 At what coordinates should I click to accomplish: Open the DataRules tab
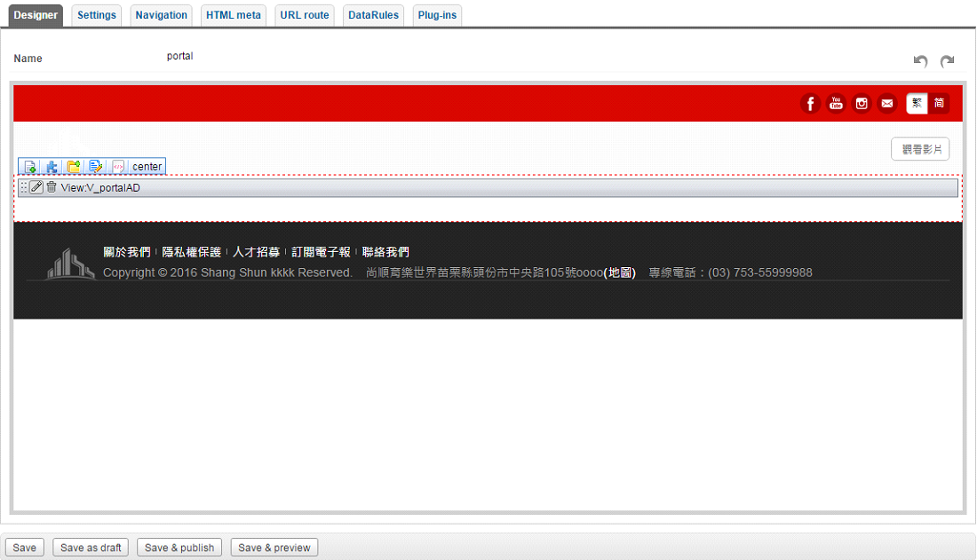tap(374, 15)
